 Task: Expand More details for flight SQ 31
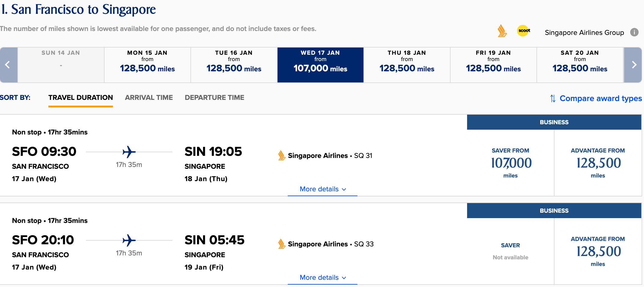(322, 189)
